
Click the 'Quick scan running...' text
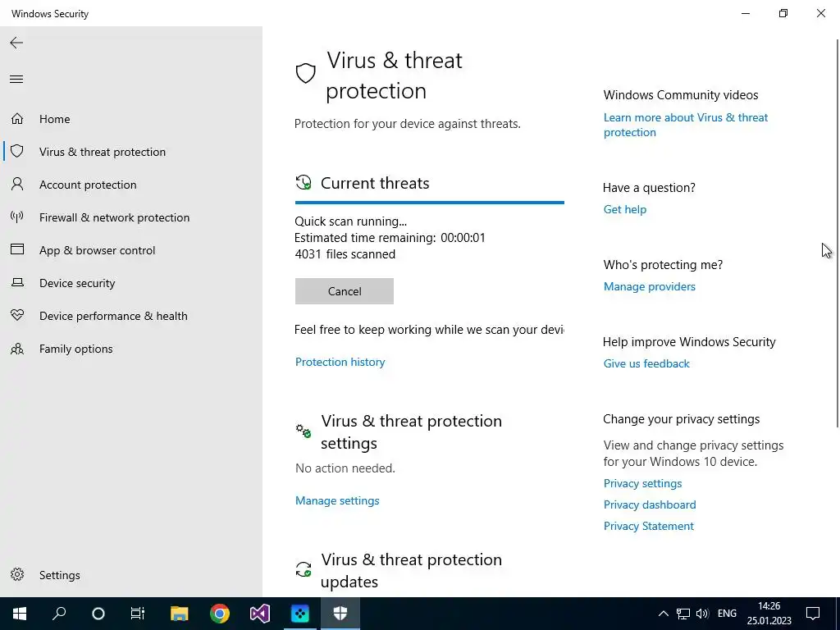click(x=350, y=221)
